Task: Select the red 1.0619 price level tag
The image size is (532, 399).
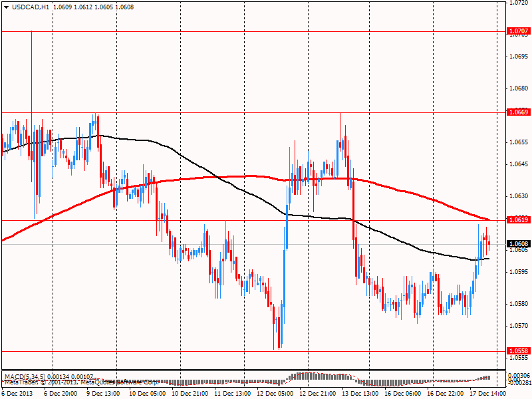Action: coord(518,220)
